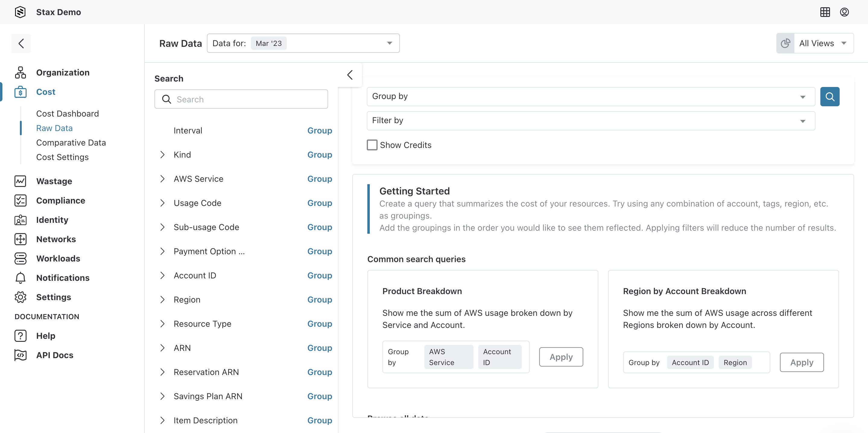
Task: Click the Cost section icon in sidebar
Action: (x=21, y=91)
